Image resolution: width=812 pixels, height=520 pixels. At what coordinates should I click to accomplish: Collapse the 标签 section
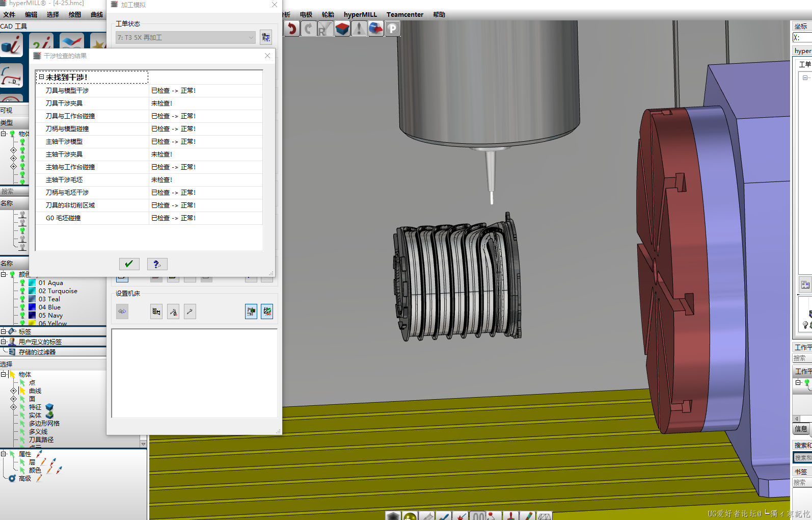4,331
